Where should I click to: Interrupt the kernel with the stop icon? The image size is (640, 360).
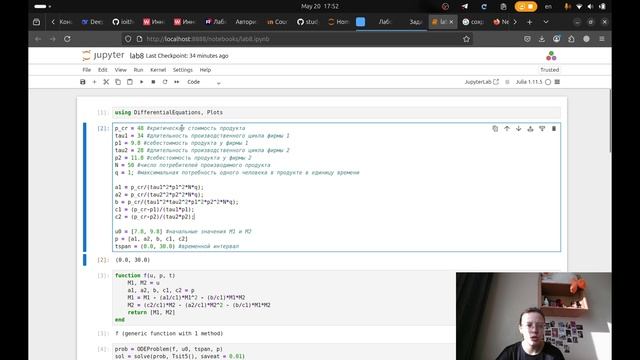153,82
